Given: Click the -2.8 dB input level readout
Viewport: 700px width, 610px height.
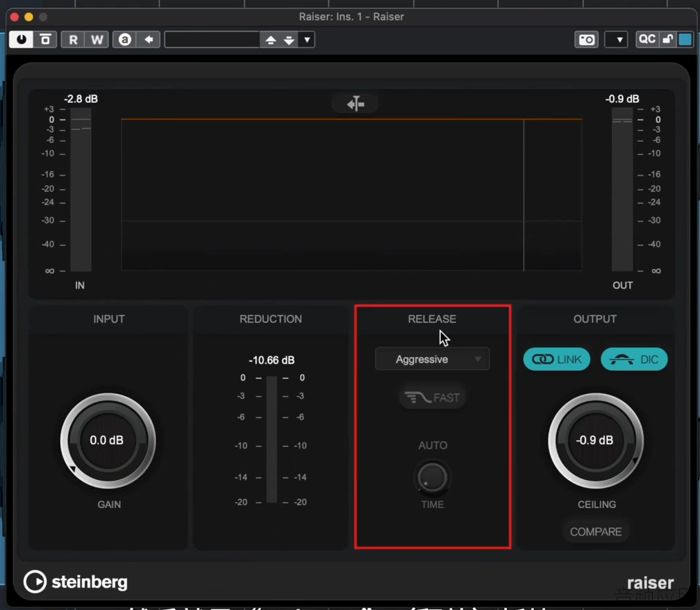Looking at the screenshot, I should 81,99.
